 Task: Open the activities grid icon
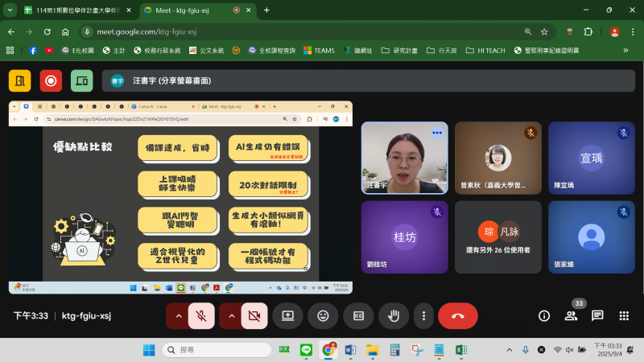point(624,316)
